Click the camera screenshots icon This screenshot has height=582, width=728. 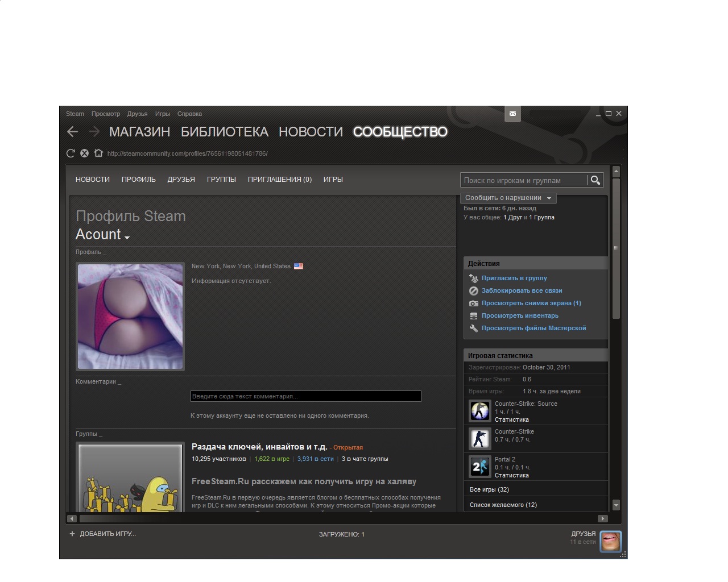[474, 303]
